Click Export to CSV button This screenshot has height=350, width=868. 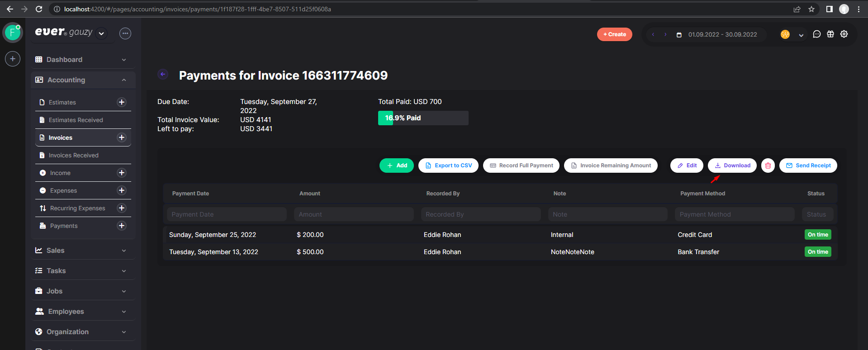(448, 166)
